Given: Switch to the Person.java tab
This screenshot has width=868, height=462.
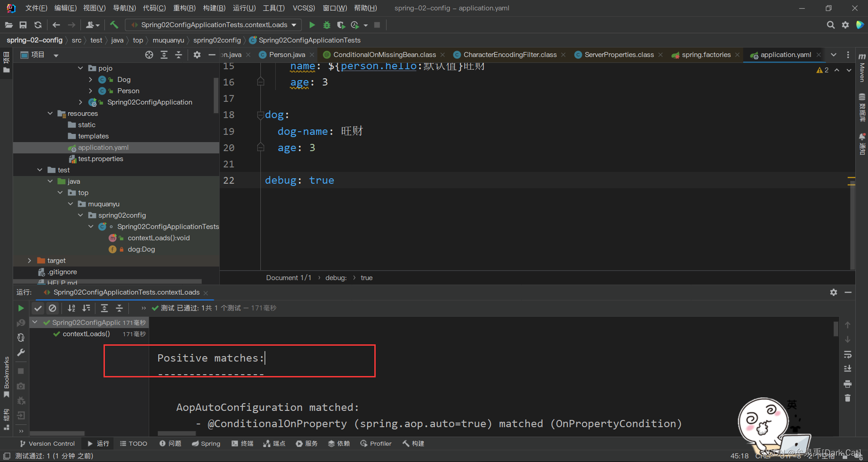Looking at the screenshot, I should (287, 55).
